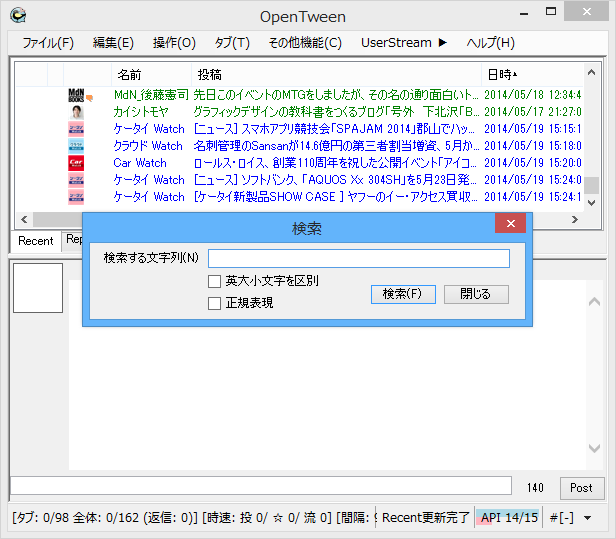Focus the tweet compose input box
Screen dimensions: 616x539
[261, 486]
